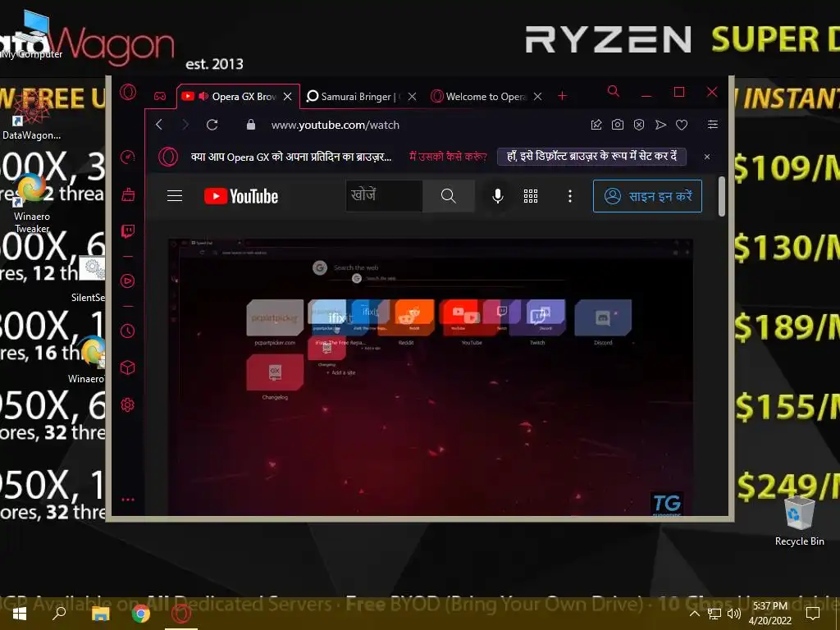Click the YouTube video player area

coord(430,377)
